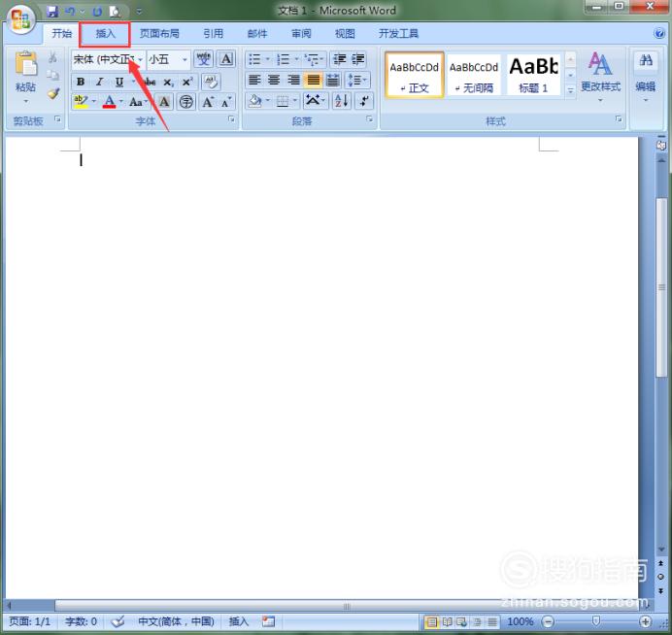Toggle justify alignment
This screenshot has width=672, height=635.
click(314, 80)
